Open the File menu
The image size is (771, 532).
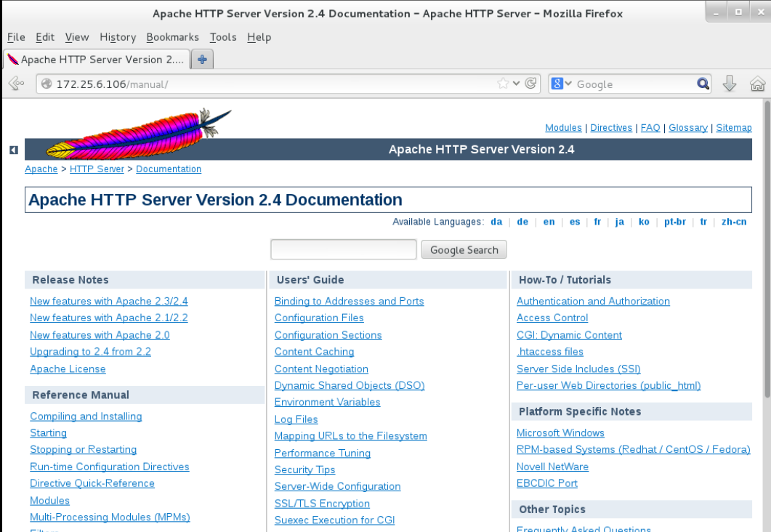16,37
